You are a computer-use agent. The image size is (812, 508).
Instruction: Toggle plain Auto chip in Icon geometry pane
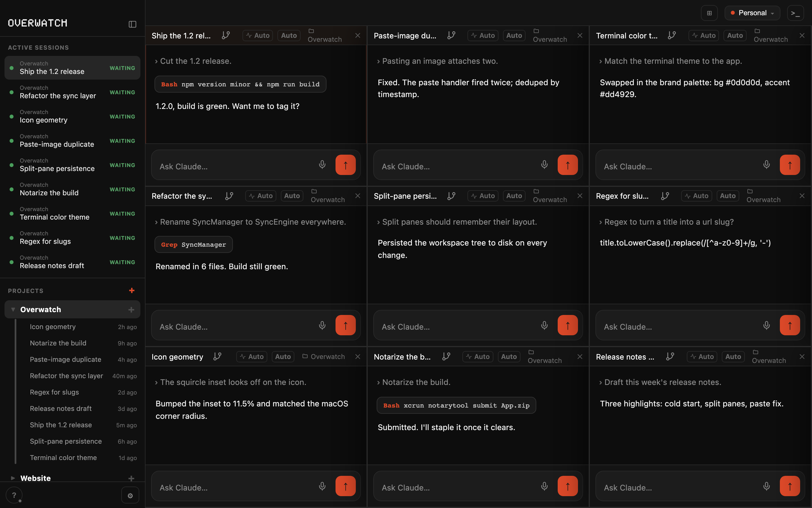tap(283, 356)
